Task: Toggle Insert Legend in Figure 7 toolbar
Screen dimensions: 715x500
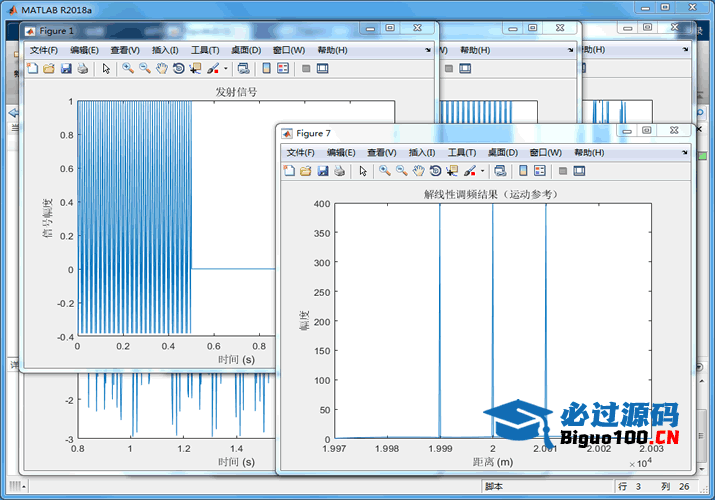Action: coord(540,171)
